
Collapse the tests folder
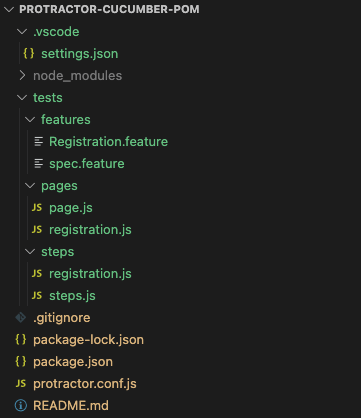point(22,98)
